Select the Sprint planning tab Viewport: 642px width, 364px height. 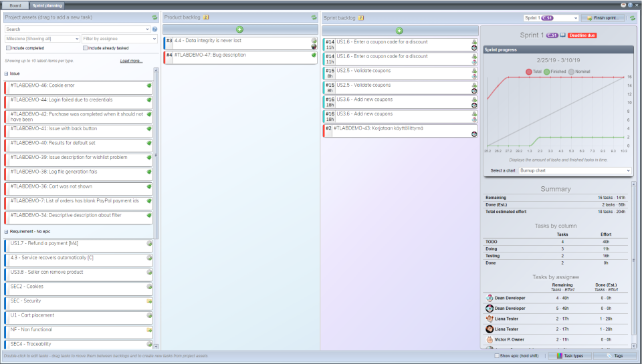47,6
